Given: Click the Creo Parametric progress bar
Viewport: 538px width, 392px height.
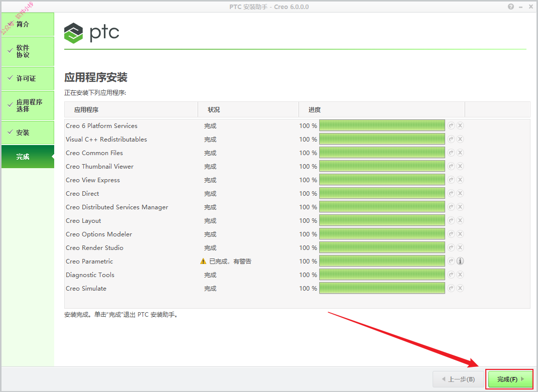Looking at the screenshot, I should coord(382,261).
